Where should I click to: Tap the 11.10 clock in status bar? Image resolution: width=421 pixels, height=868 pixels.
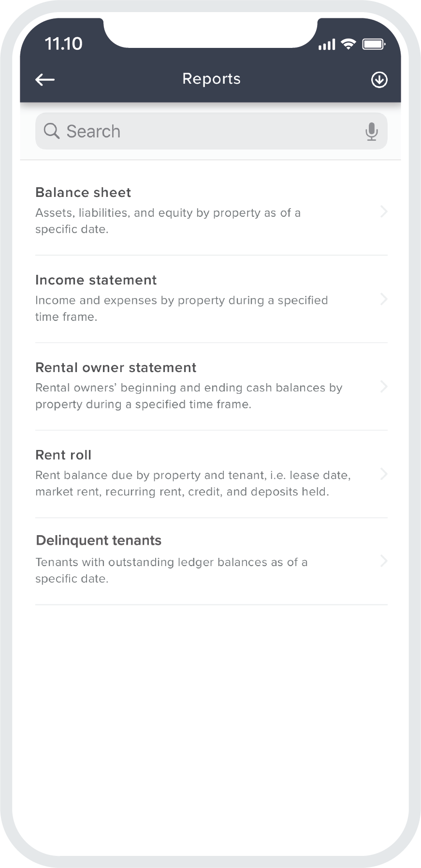click(63, 44)
